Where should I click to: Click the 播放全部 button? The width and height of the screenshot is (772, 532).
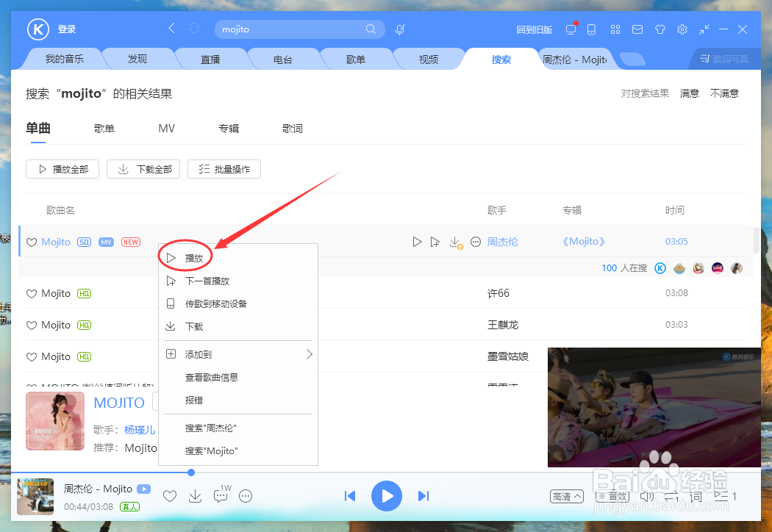coord(62,169)
